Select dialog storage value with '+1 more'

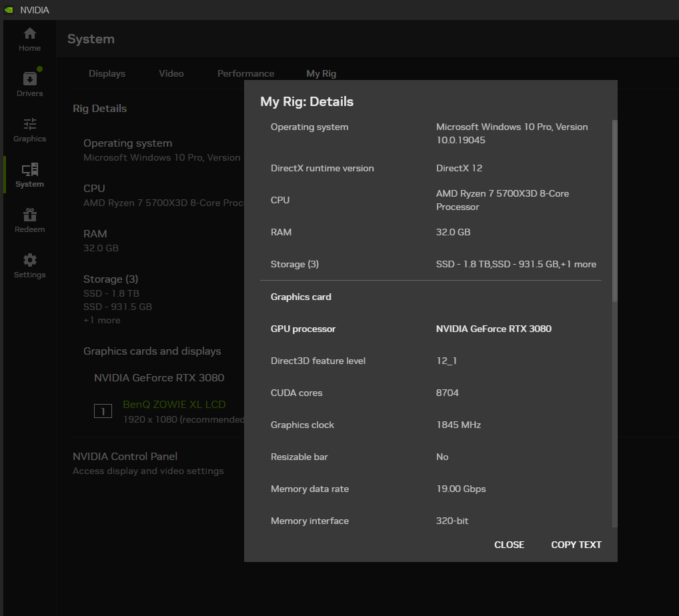tap(516, 265)
